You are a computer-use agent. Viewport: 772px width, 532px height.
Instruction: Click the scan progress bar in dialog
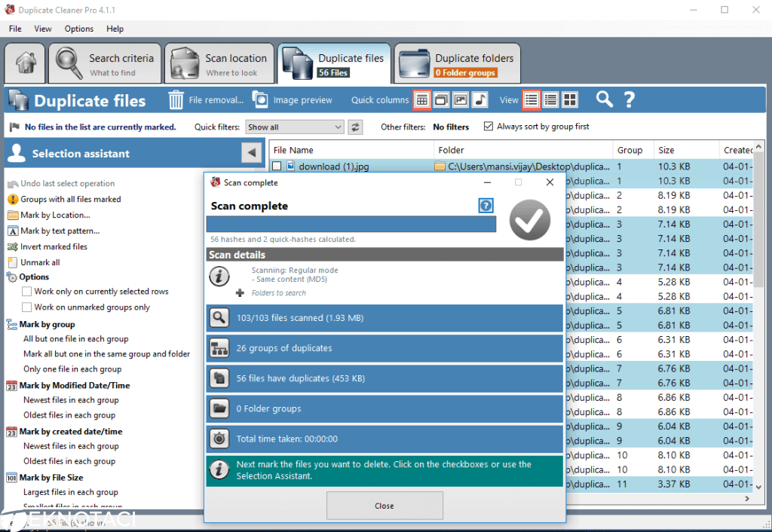tap(351, 225)
